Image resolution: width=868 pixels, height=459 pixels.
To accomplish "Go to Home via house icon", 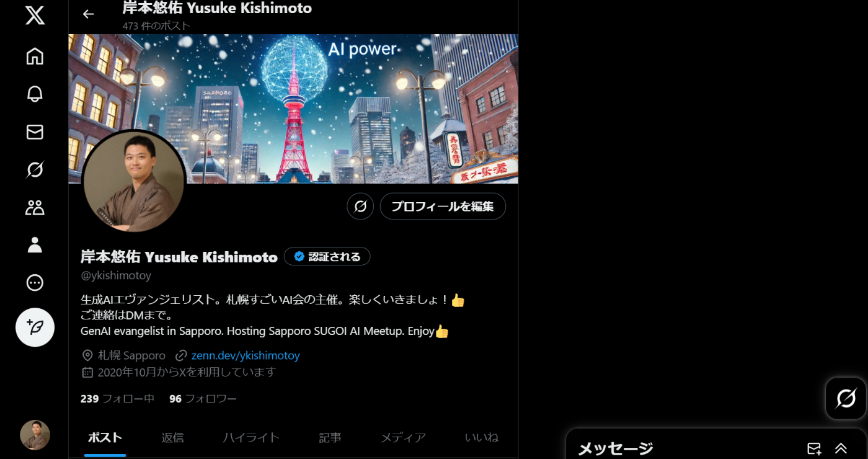I will pos(35,56).
